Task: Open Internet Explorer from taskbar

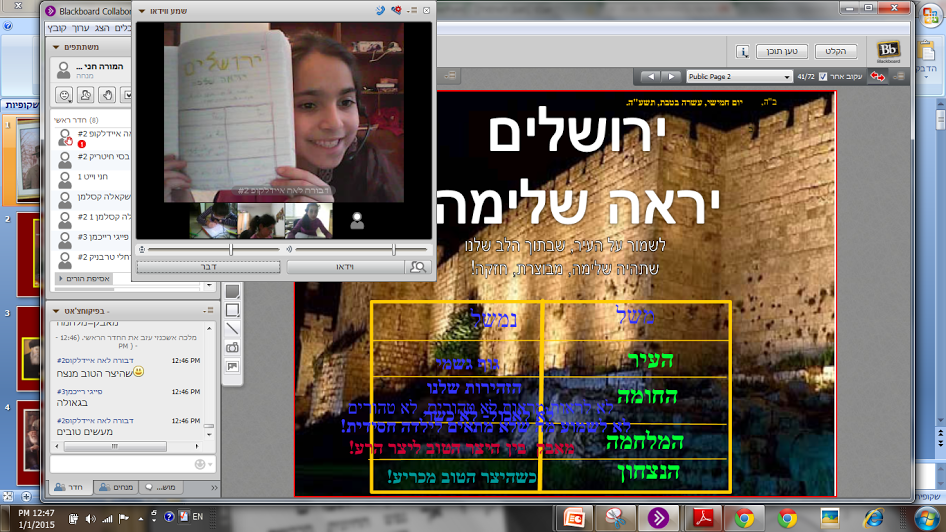Action: pos(873,518)
